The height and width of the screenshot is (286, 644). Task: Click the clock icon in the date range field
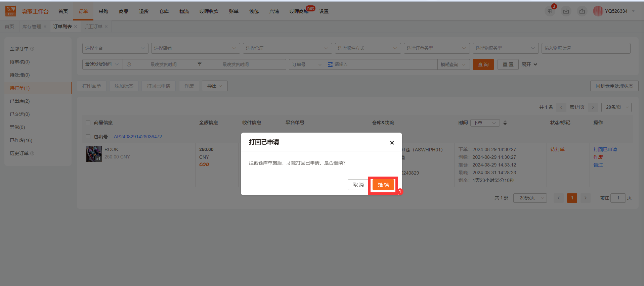[129, 64]
